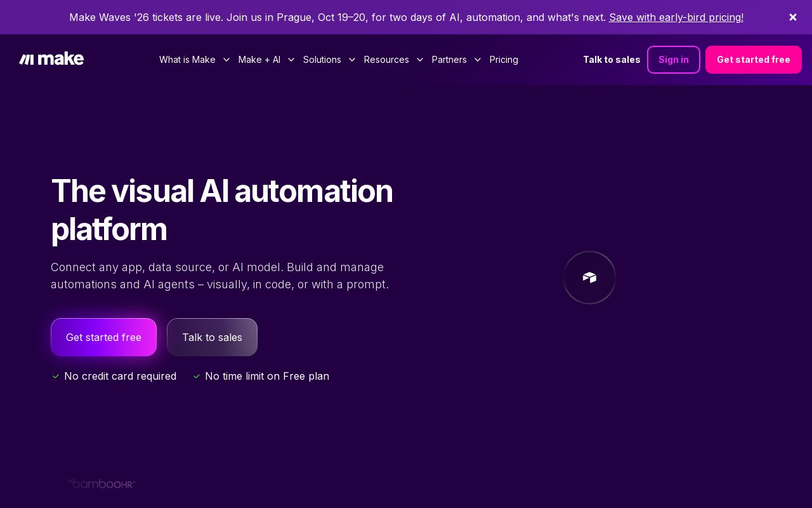Click Talk to sales in top navigation
Image resolution: width=812 pixels, height=508 pixels.
612,60
